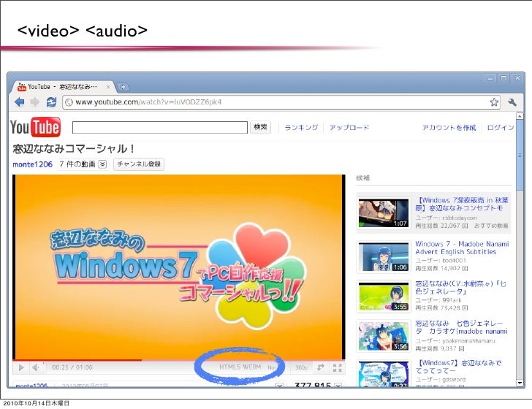Open the Chrome wrench settings menu
Viewport: 532px width, 409px height.
tap(512, 102)
